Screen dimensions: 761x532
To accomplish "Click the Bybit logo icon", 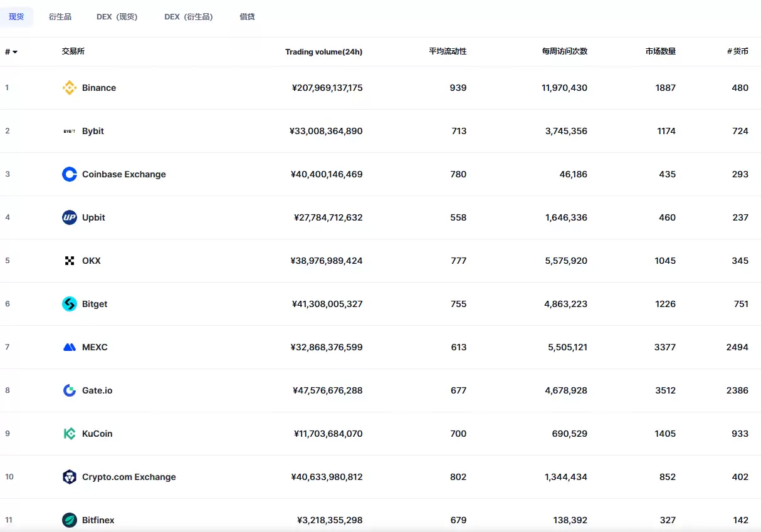I will [70, 131].
